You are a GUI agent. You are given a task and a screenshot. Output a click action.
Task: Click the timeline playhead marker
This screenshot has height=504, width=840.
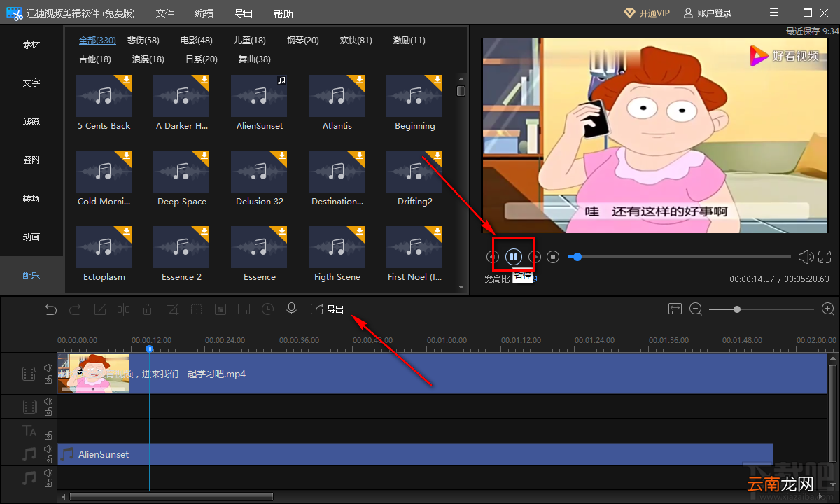(149, 349)
